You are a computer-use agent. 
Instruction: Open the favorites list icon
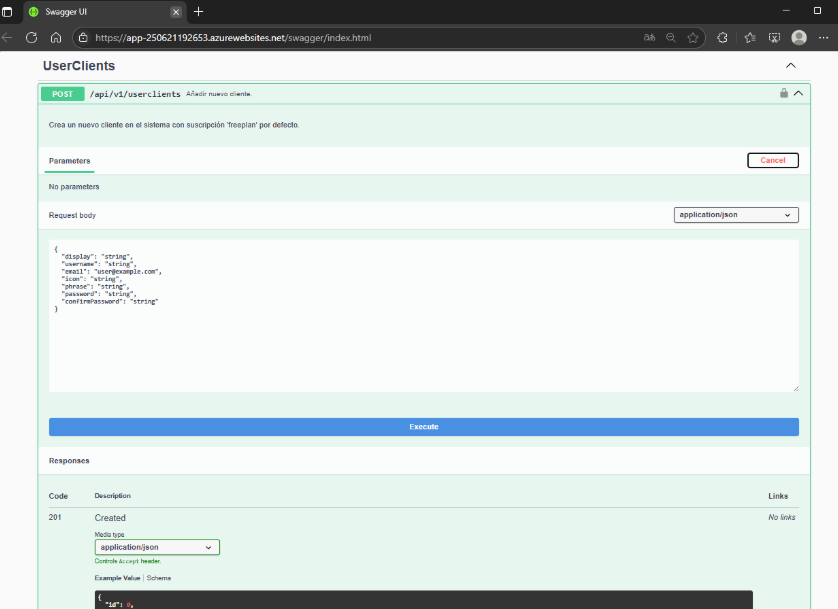coord(750,37)
